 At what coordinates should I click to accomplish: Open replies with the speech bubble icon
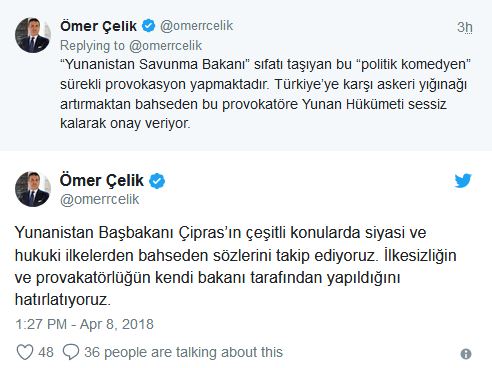(71, 352)
